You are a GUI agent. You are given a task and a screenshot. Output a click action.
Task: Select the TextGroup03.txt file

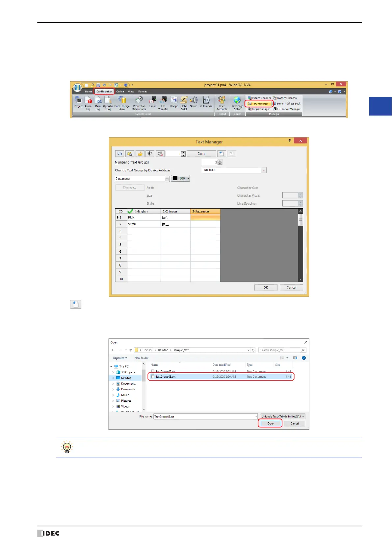tap(221, 377)
